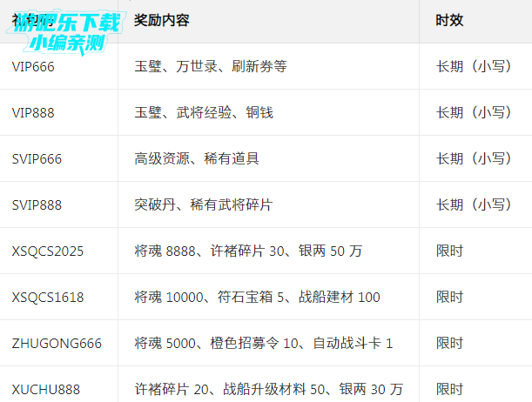
Task: Click the 时效 column header
Action: pos(449,20)
